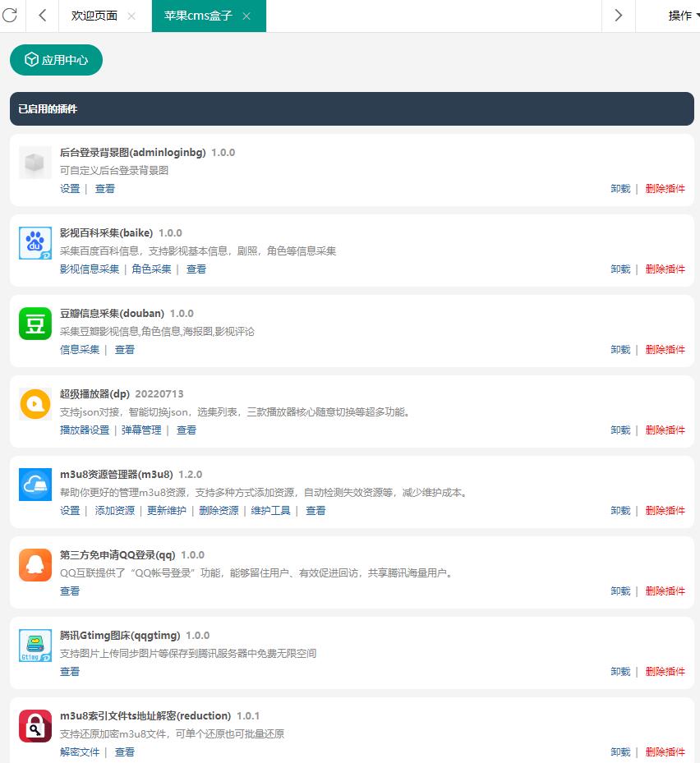Click 查看 for douban plugin
The image size is (700, 763).
tap(125, 350)
